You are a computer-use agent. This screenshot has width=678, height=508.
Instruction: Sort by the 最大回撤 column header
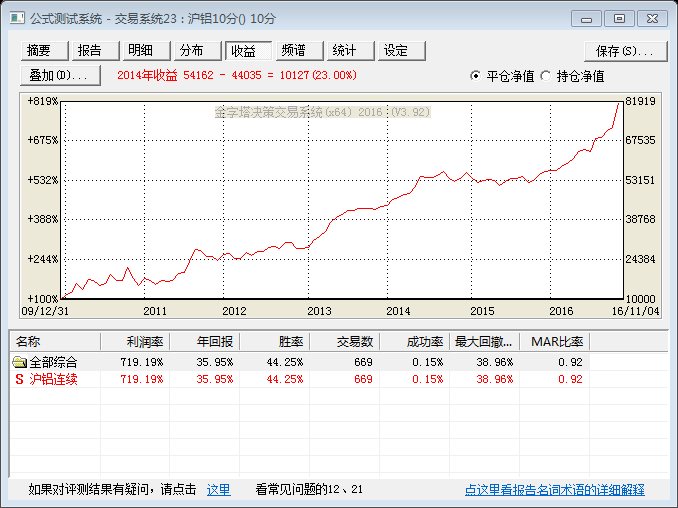[485, 342]
